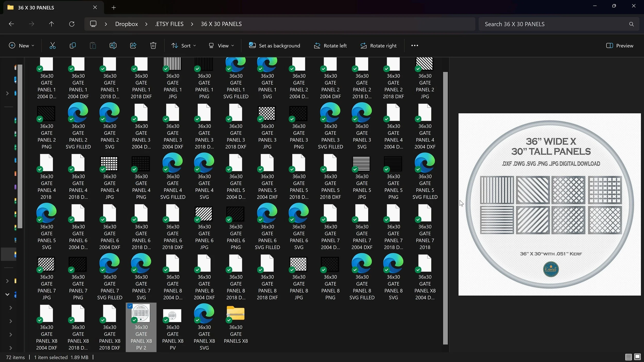Viewport: 644px width, 362px height.
Task: Expand the last navigation pane chevron item
Action: (11, 348)
